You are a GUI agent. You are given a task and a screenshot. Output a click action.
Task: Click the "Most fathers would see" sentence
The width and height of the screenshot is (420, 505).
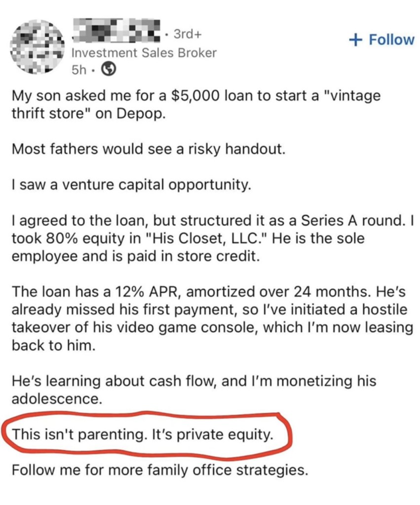point(148,149)
